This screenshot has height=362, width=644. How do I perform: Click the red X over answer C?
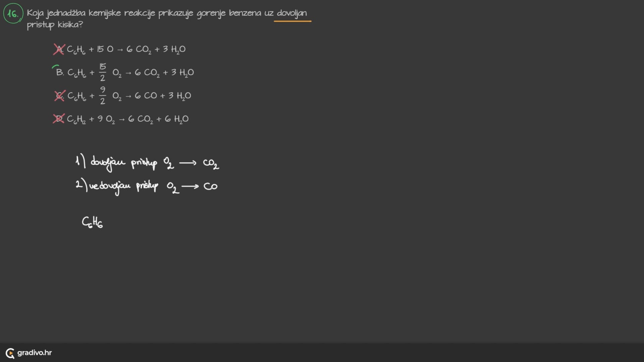tap(59, 96)
